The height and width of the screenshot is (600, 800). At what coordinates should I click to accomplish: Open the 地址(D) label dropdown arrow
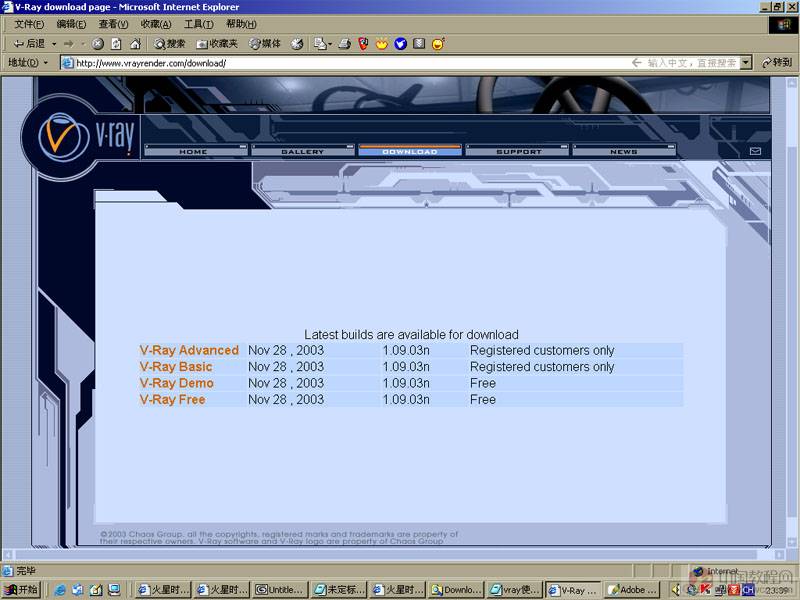point(46,63)
